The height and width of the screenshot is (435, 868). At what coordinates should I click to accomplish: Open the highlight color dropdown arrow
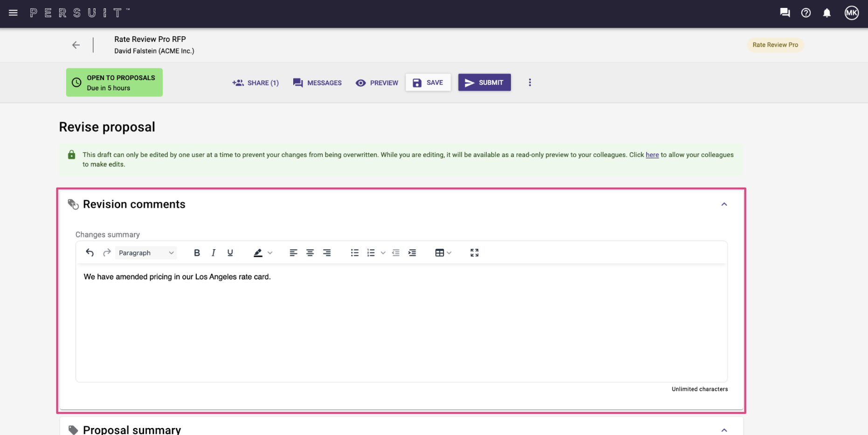[x=270, y=253]
